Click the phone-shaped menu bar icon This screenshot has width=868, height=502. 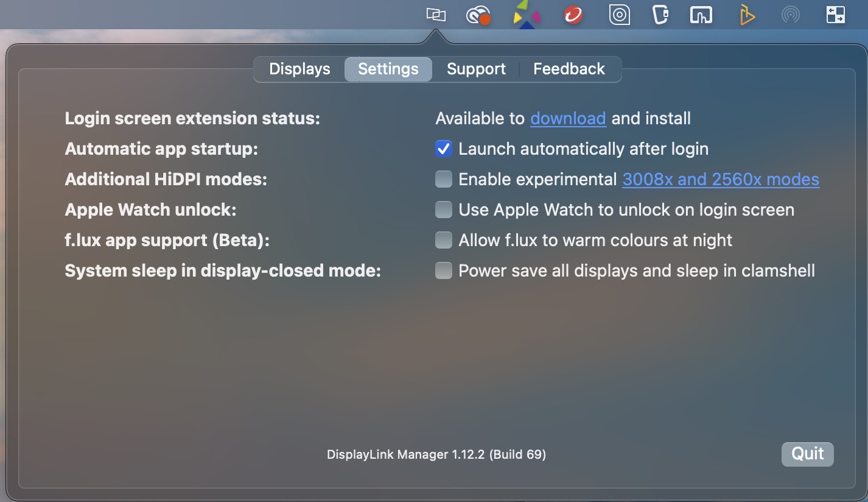click(x=660, y=15)
